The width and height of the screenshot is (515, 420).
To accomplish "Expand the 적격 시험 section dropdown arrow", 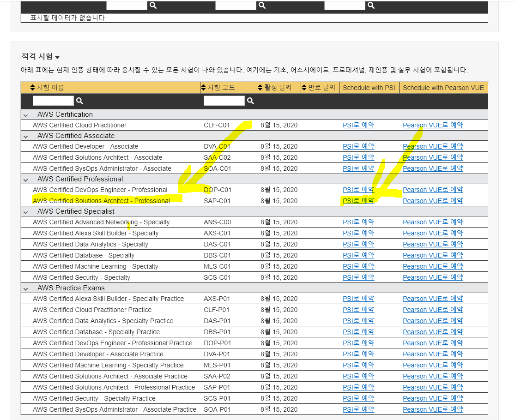I will pos(57,57).
